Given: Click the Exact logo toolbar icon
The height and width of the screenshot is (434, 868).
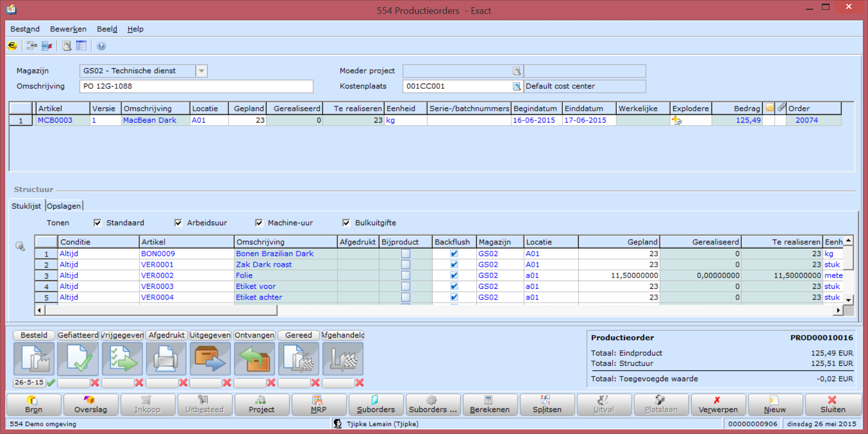Looking at the screenshot, I should click(12, 46).
